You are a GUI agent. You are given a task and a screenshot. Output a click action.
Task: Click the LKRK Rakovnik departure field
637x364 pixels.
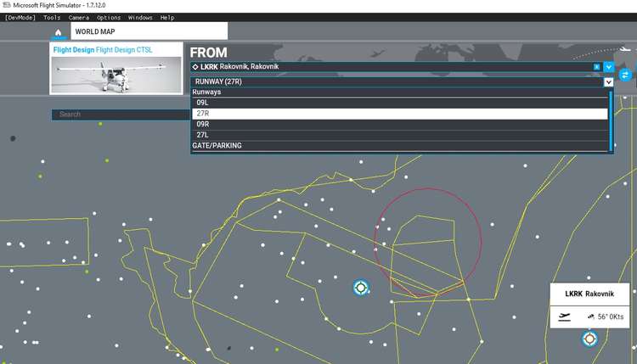[x=392, y=67]
